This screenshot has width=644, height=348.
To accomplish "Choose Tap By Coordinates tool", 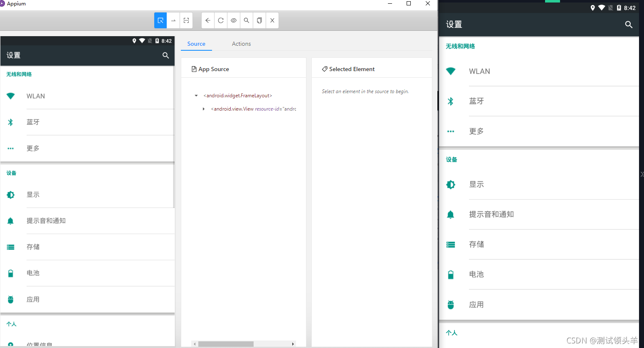I will pos(186,20).
